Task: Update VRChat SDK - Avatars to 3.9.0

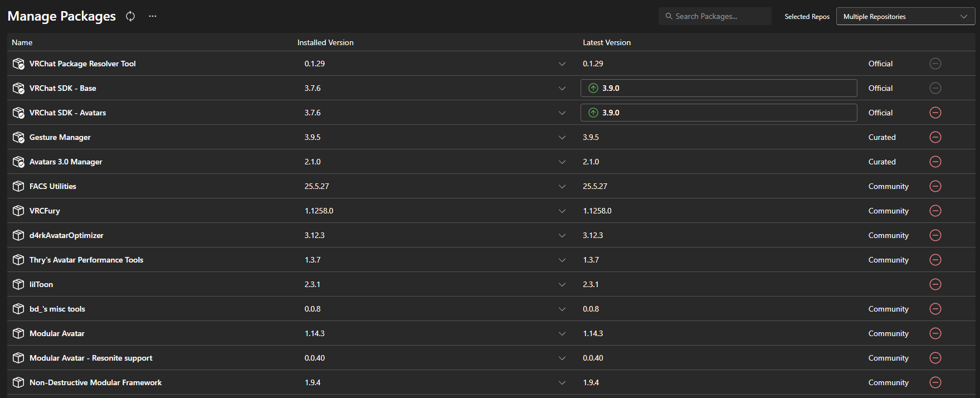Action: pos(719,113)
